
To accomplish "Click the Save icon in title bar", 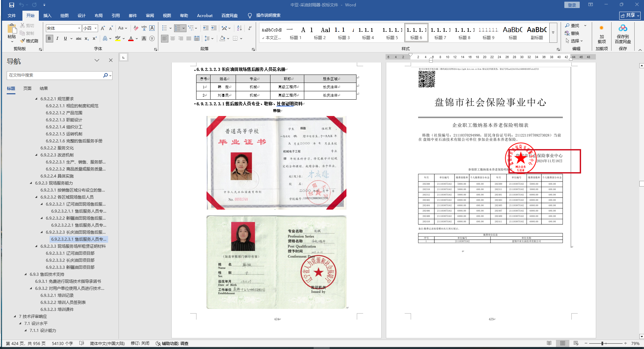I will pyautogui.click(x=11, y=5).
